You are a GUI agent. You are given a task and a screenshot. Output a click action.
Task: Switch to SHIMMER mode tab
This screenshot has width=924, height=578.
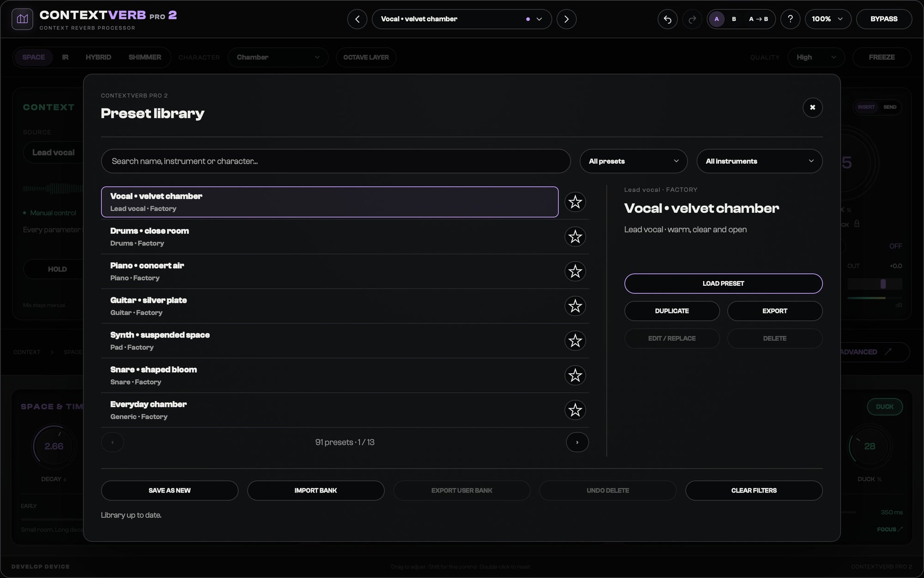click(145, 57)
